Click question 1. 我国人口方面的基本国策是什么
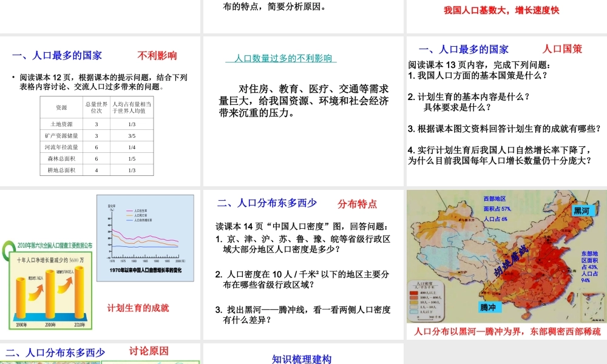Screen dimensions: 607x364 point(477,75)
